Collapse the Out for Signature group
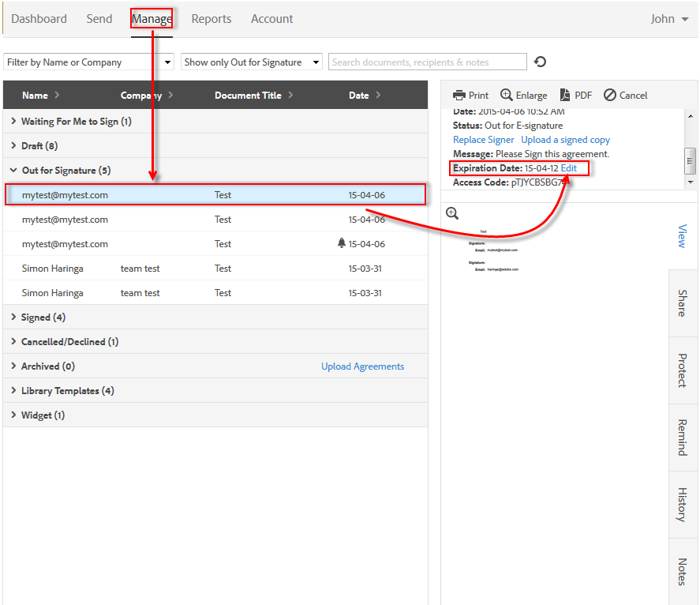Image resolution: width=700 pixels, height=605 pixels. pyautogui.click(x=13, y=171)
